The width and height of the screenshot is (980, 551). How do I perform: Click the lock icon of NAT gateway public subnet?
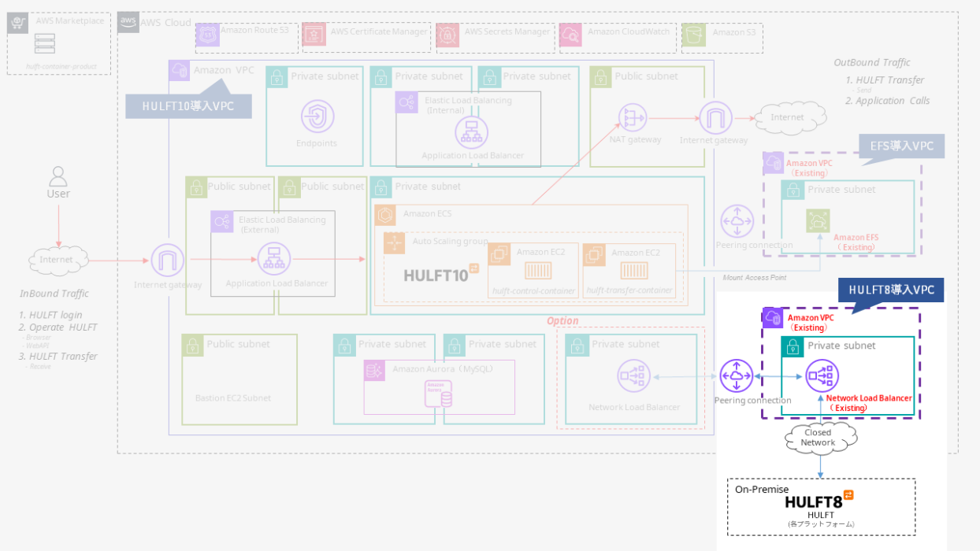point(600,77)
